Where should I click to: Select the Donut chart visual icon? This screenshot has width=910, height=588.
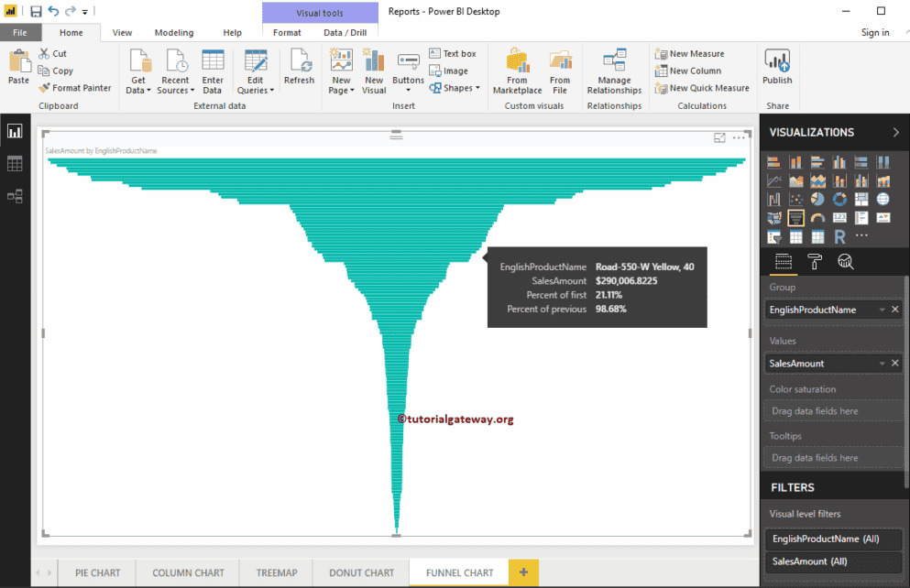click(839, 200)
